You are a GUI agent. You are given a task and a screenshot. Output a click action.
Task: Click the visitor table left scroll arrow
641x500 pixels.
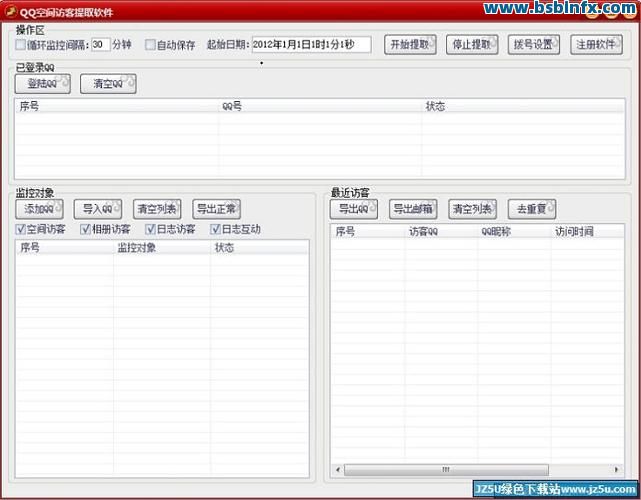click(x=338, y=470)
